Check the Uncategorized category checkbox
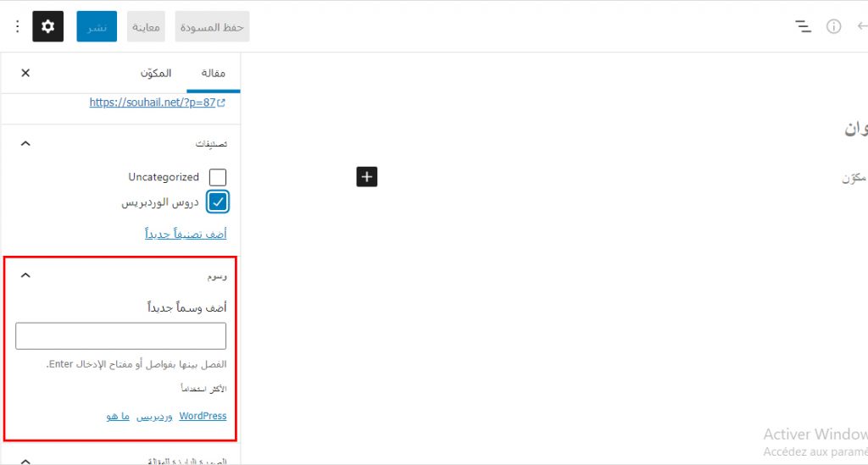The height and width of the screenshot is (465, 868). click(218, 178)
